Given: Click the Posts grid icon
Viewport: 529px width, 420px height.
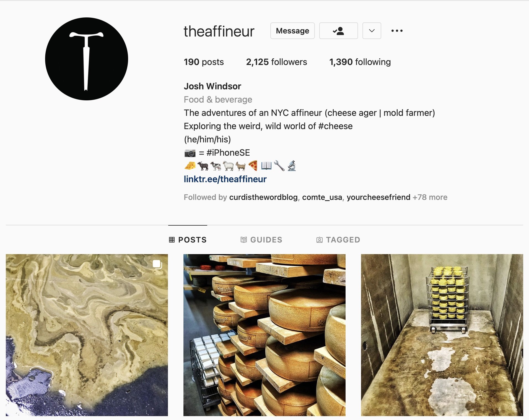Looking at the screenshot, I should click(172, 240).
